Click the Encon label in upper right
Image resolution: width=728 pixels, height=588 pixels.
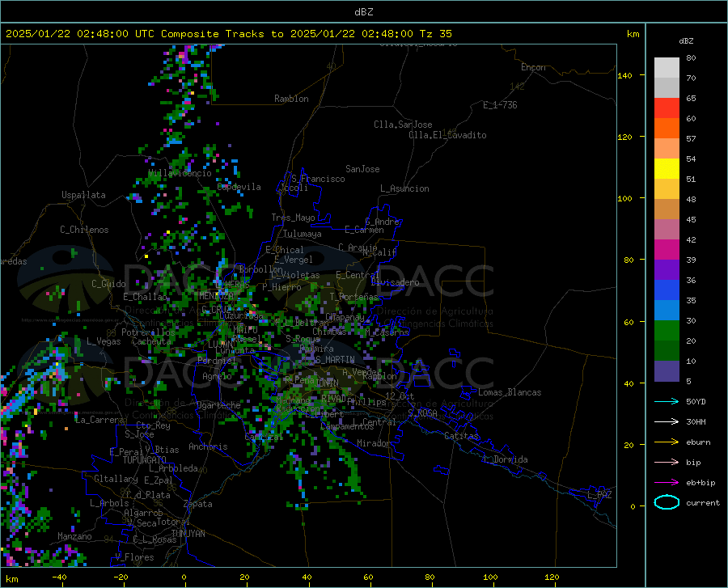point(533,67)
